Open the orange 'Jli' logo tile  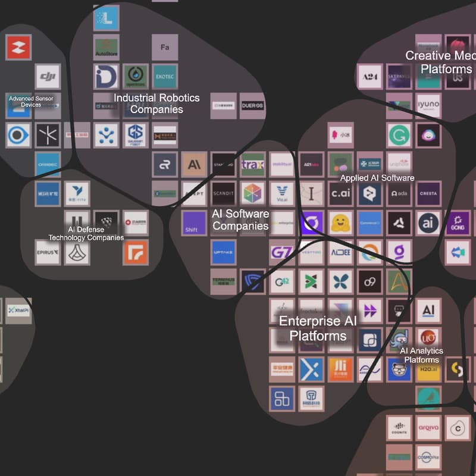click(340, 369)
